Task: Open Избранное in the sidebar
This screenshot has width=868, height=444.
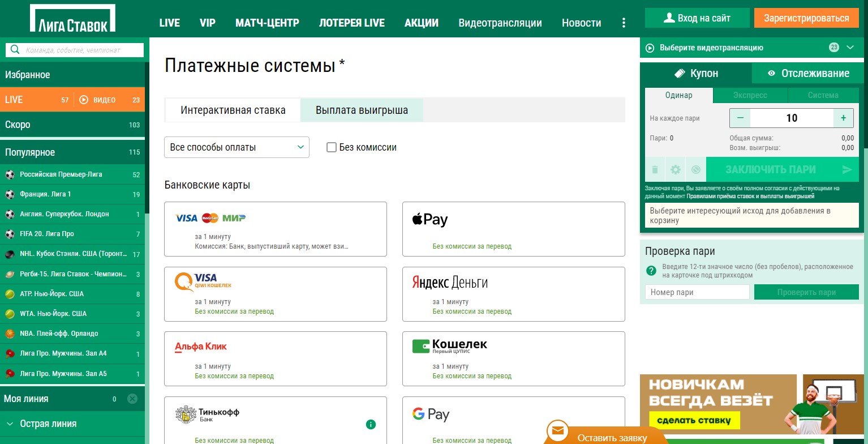Action: click(x=72, y=75)
